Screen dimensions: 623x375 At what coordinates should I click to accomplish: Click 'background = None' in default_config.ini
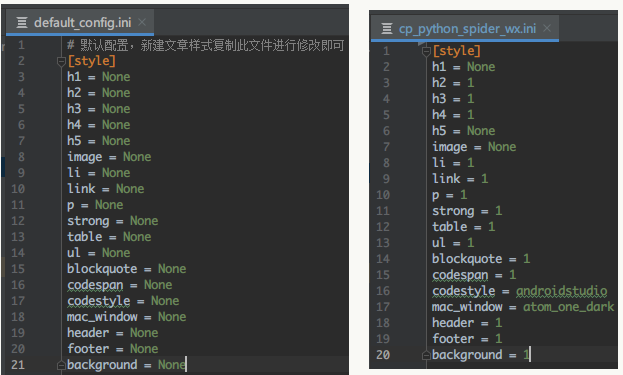tap(127, 365)
